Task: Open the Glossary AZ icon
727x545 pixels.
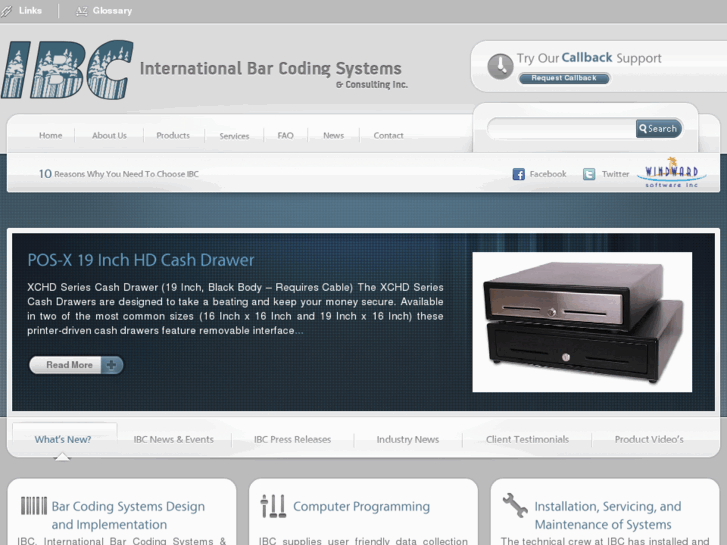Action: click(82, 11)
